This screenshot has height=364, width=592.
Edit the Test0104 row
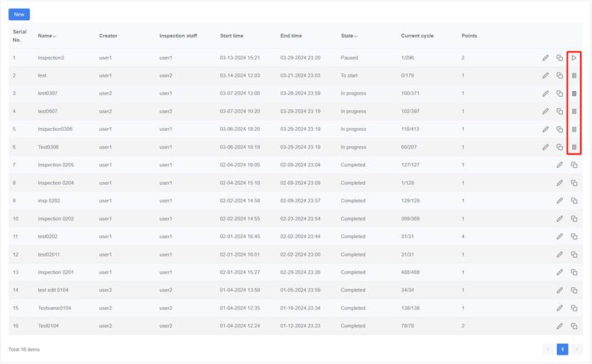[x=559, y=326]
